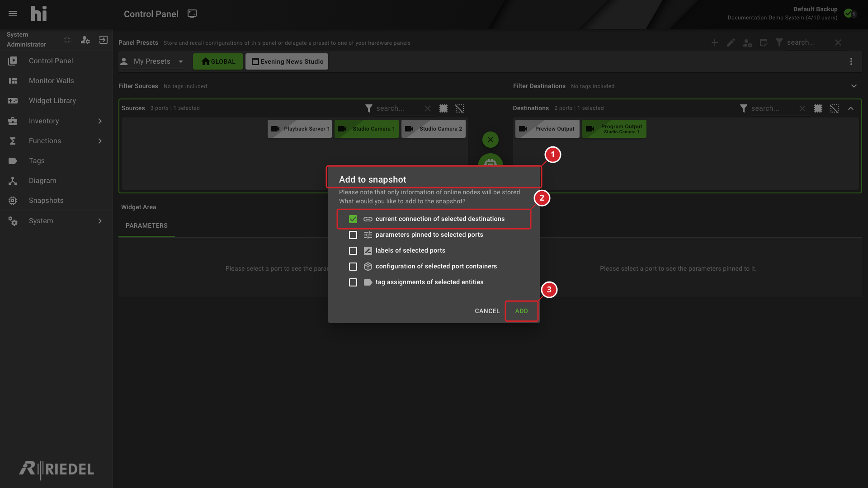Click the green disconnect X button
Viewport: 868px width, 488px height.
coord(491,140)
